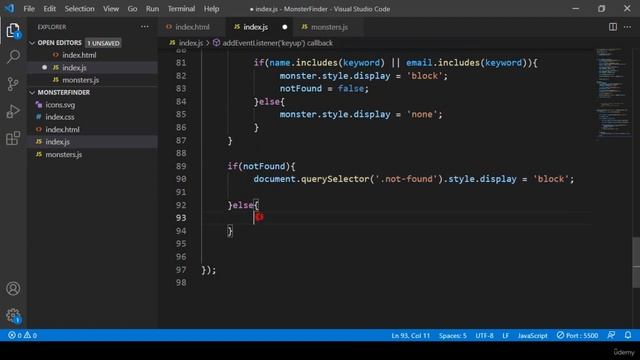Open the Extensions view icon

tap(13, 138)
